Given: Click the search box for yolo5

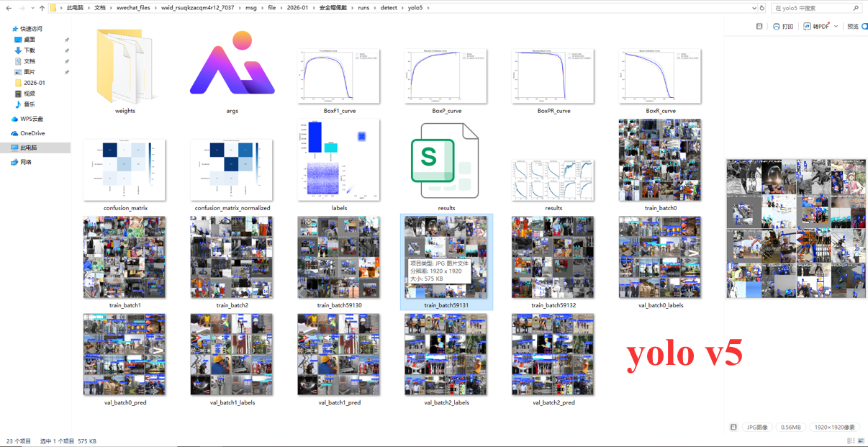Looking at the screenshot, I should 816,8.
